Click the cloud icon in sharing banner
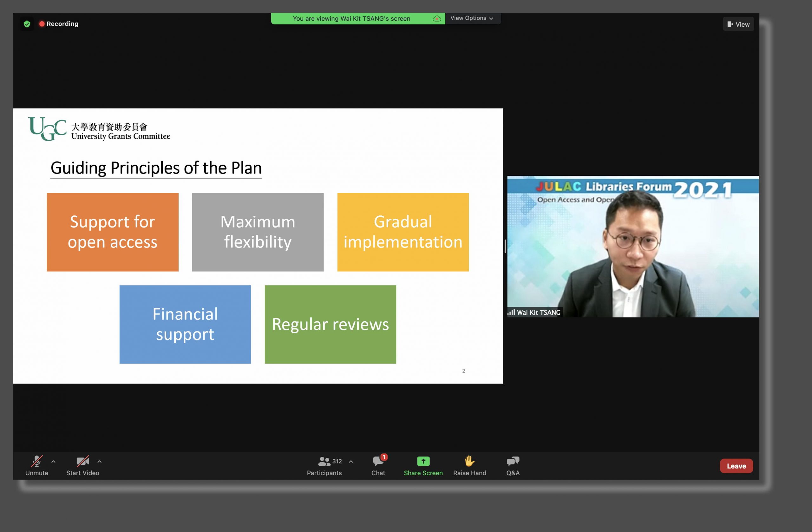This screenshot has height=532, width=812. [437, 18]
